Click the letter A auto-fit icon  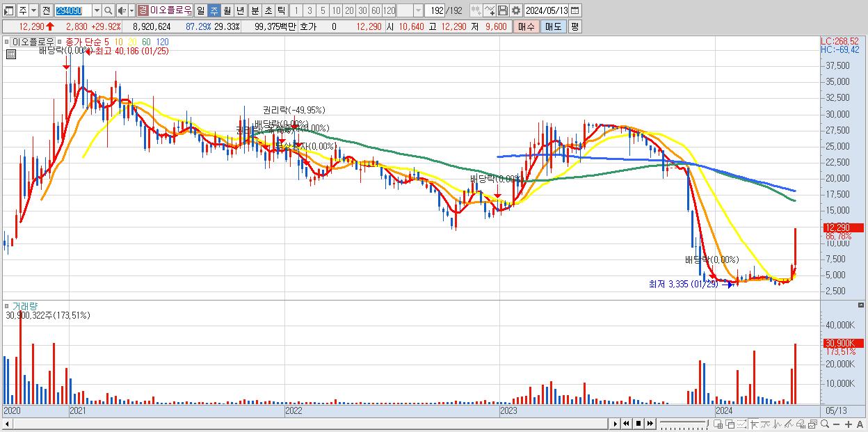860,424
